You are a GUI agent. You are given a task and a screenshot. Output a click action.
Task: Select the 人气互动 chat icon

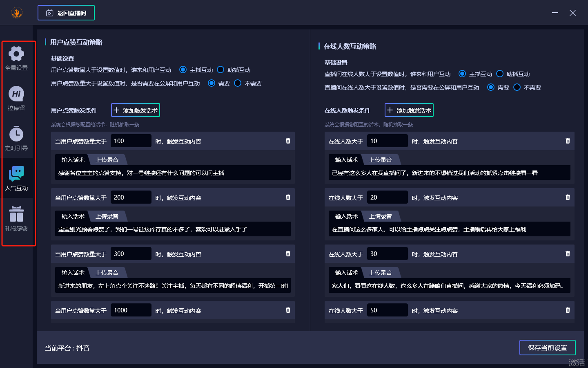16,174
